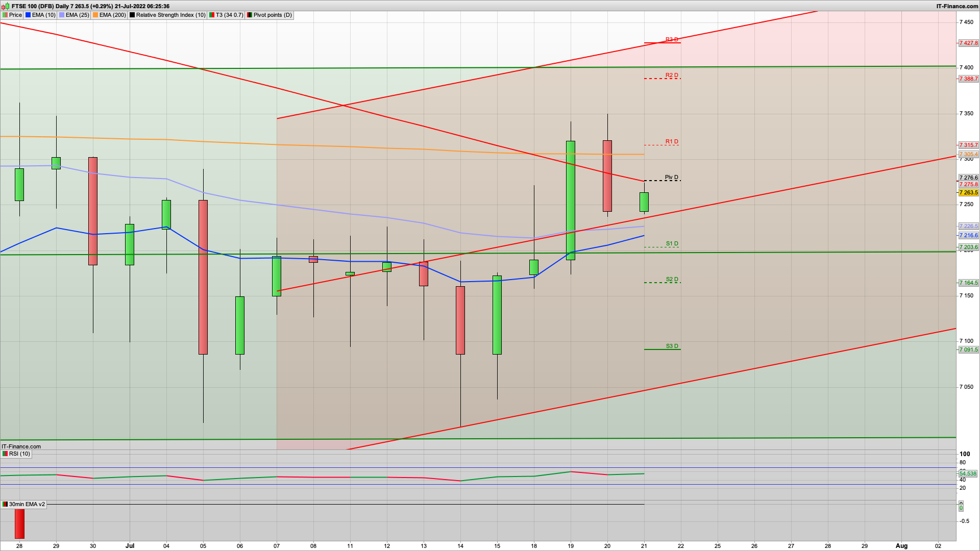Screen dimensions: 980x551
Task: Click the 14 date label on time axis
Action: 460,546
